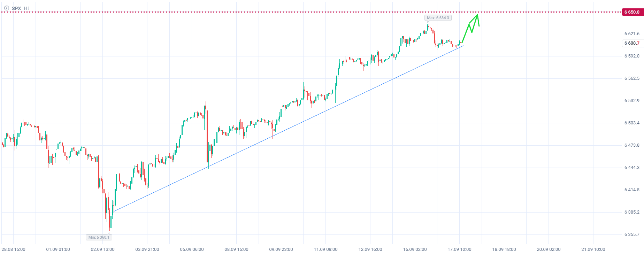Click the info icon beside SPX
The height and width of the screenshot is (254, 644).
(6, 8)
